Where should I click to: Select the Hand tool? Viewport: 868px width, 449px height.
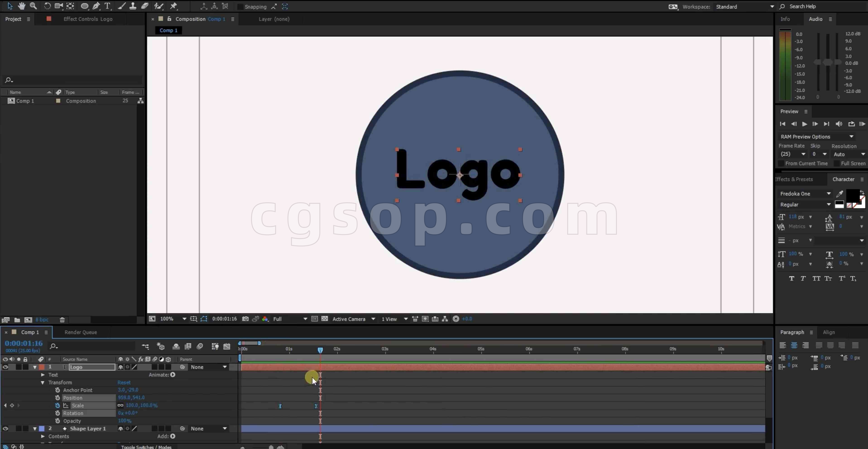pyautogui.click(x=22, y=6)
